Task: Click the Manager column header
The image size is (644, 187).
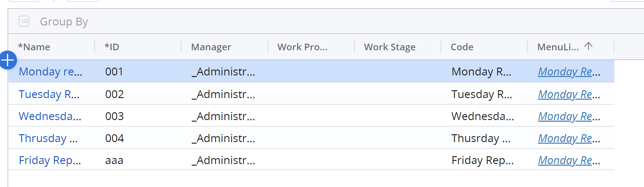Action: pos(211,47)
